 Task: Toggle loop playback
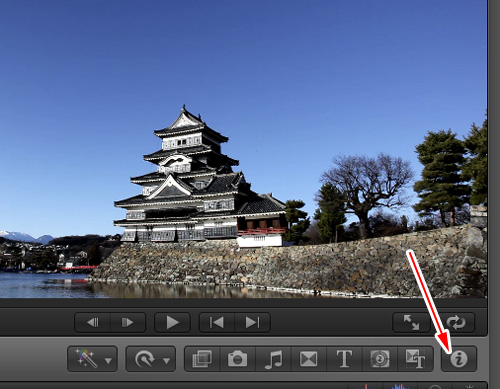(456, 322)
